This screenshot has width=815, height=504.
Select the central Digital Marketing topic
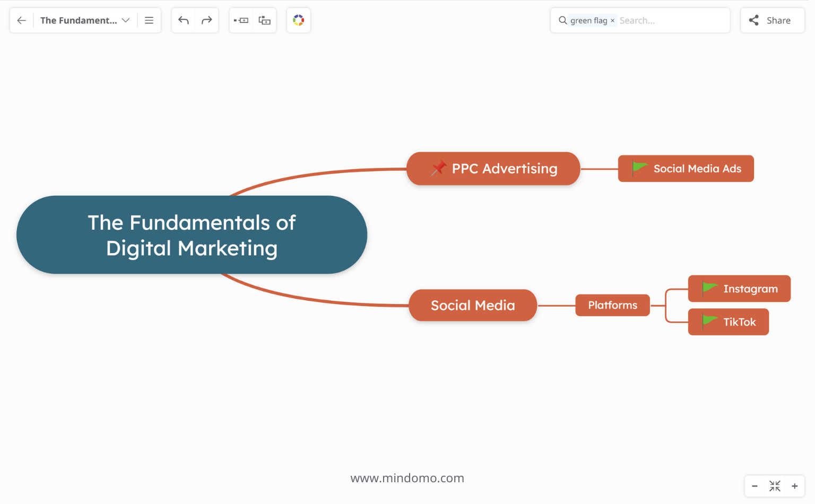[x=192, y=235]
